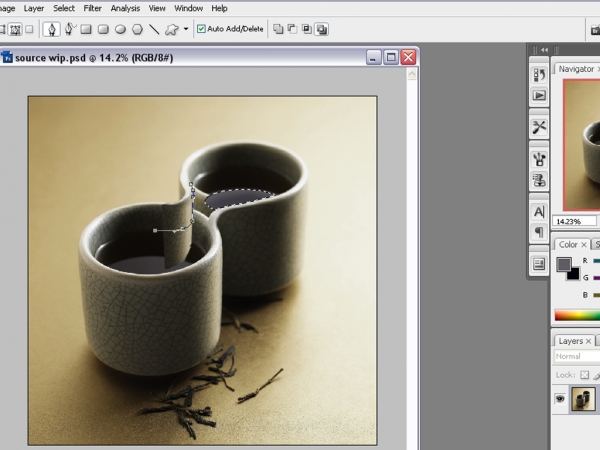This screenshot has height=450, width=600.
Task: Choose the Rectangle shape tool
Action: coord(86,29)
